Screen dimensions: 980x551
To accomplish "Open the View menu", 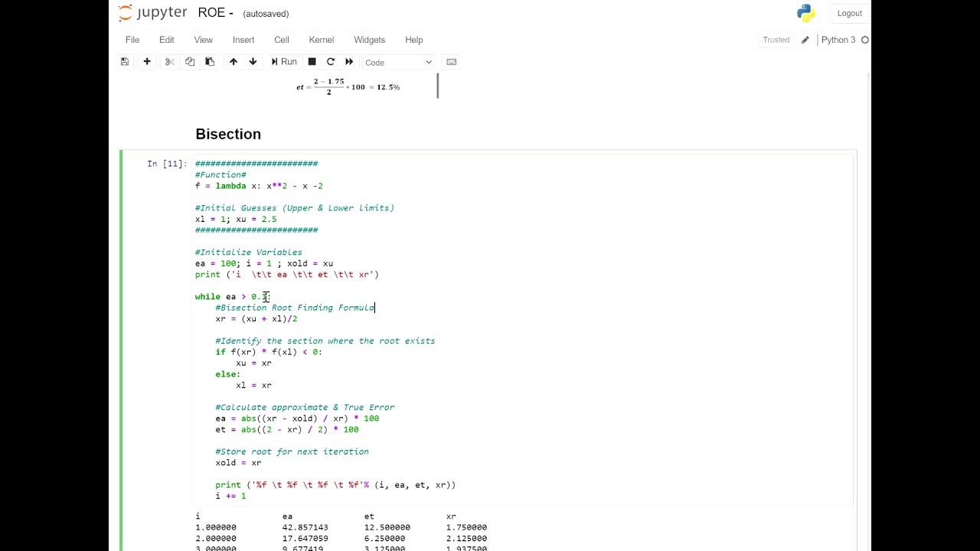I will (204, 40).
